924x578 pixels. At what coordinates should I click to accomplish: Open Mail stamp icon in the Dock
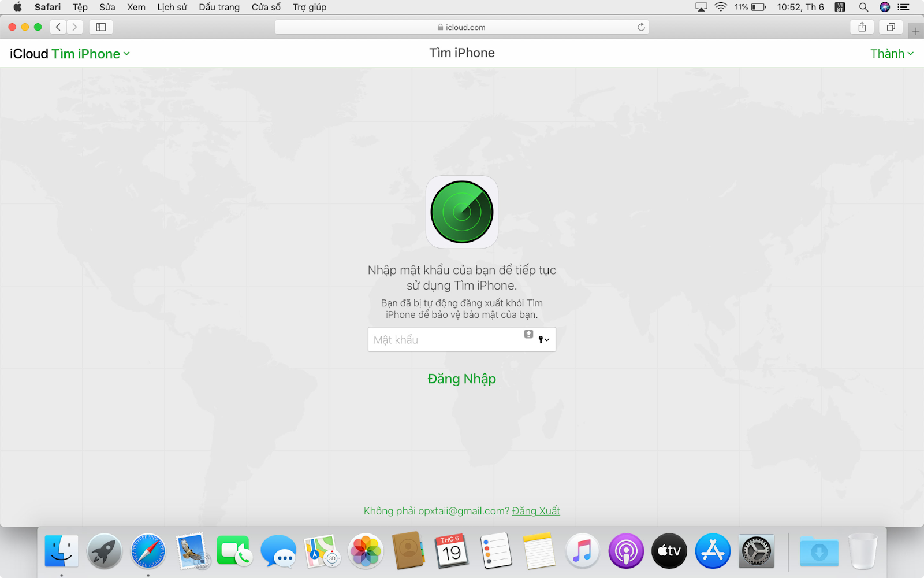pyautogui.click(x=192, y=551)
